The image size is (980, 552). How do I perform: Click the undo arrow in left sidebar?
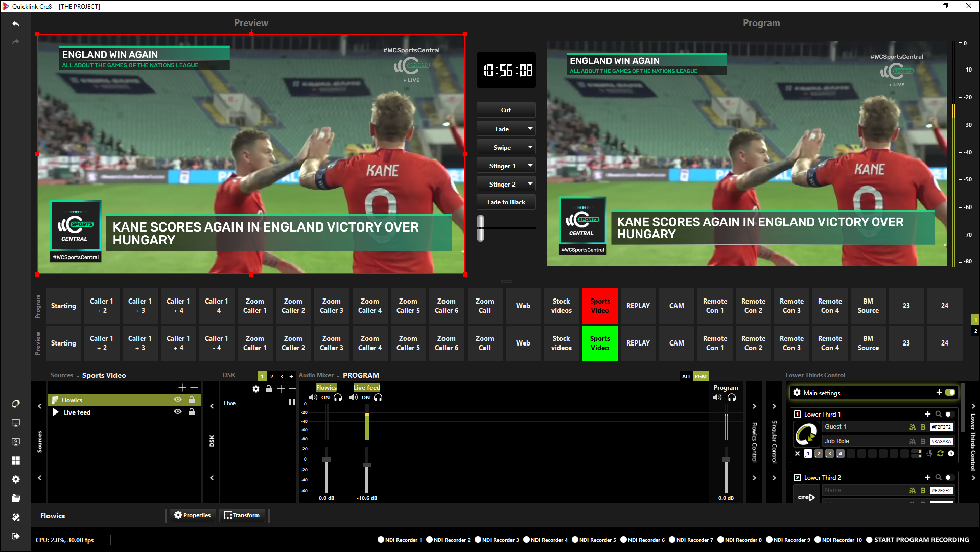(x=16, y=24)
